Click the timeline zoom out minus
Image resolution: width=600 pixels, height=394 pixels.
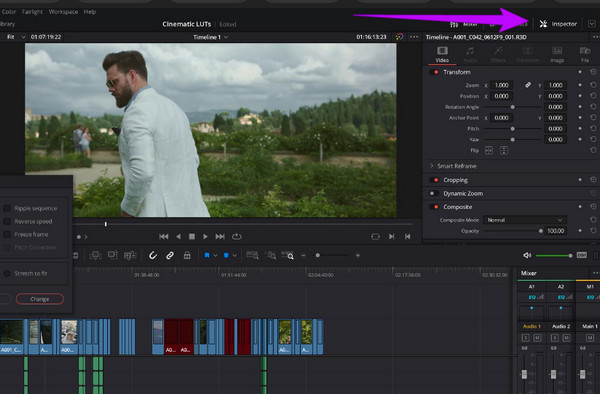pos(303,255)
